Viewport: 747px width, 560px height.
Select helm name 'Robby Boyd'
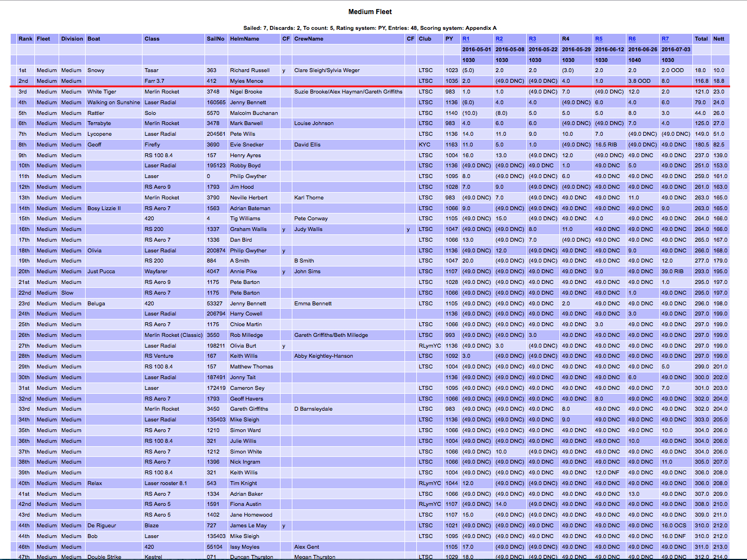(x=245, y=166)
